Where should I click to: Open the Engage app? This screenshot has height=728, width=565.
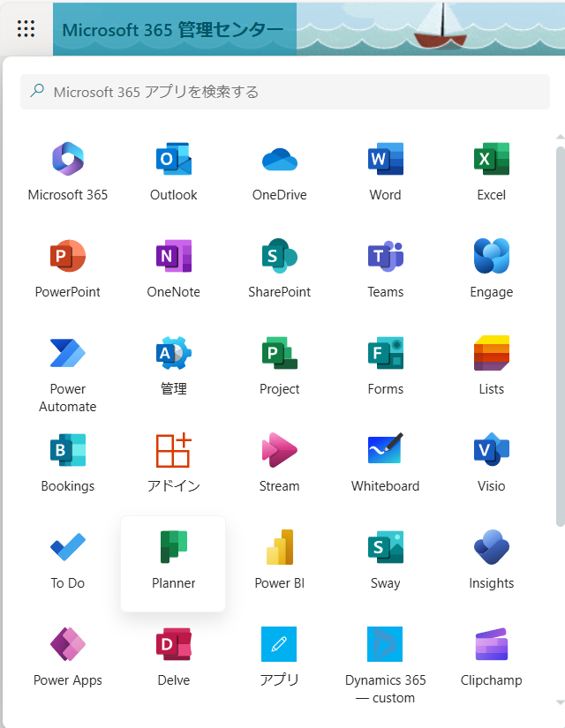(x=491, y=269)
